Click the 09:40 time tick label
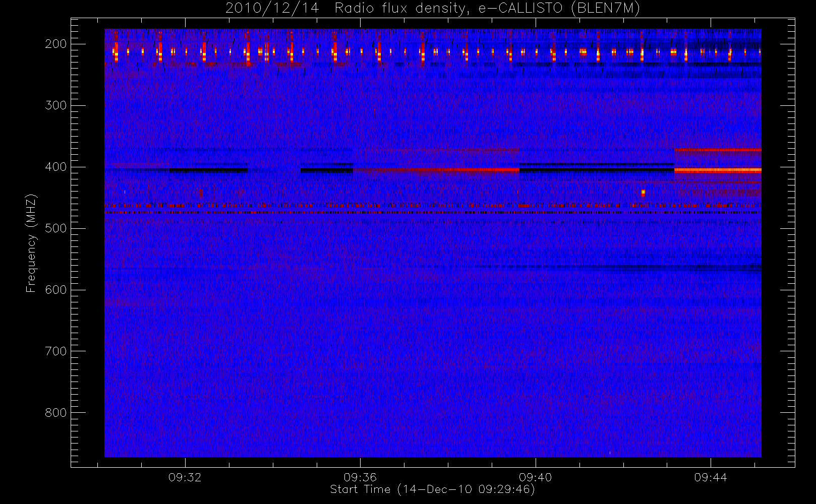Screen dimensions: 816x504 click(x=535, y=477)
